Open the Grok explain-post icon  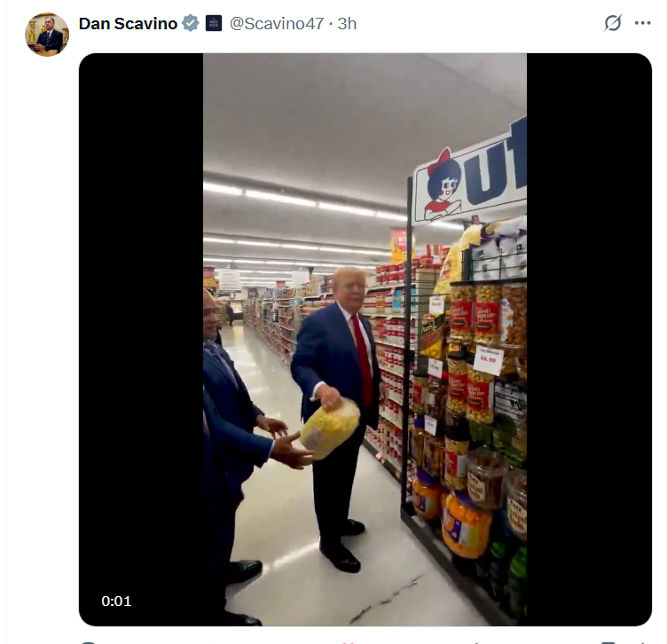[x=613, y=23]
